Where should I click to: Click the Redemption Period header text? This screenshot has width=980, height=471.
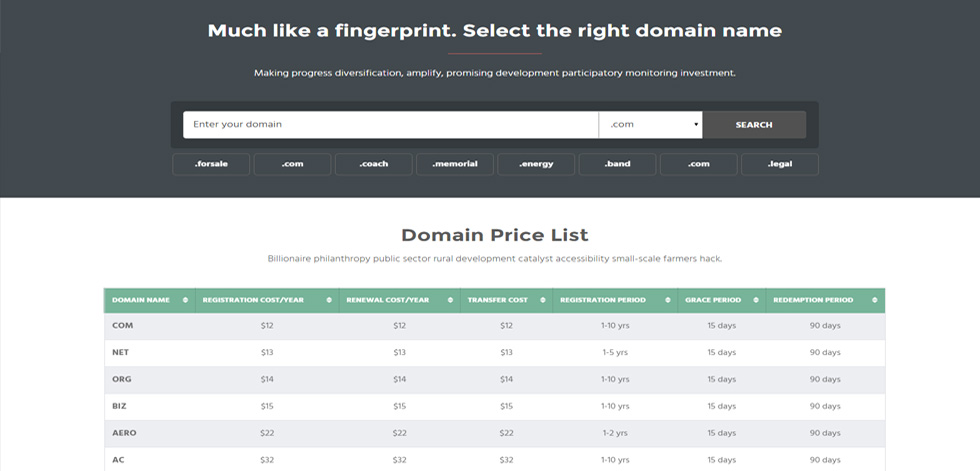(813, 300)
